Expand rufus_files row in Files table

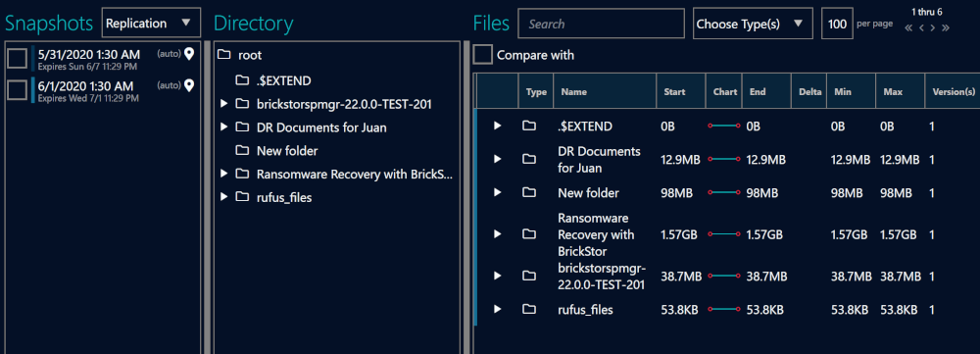point(498,309)
